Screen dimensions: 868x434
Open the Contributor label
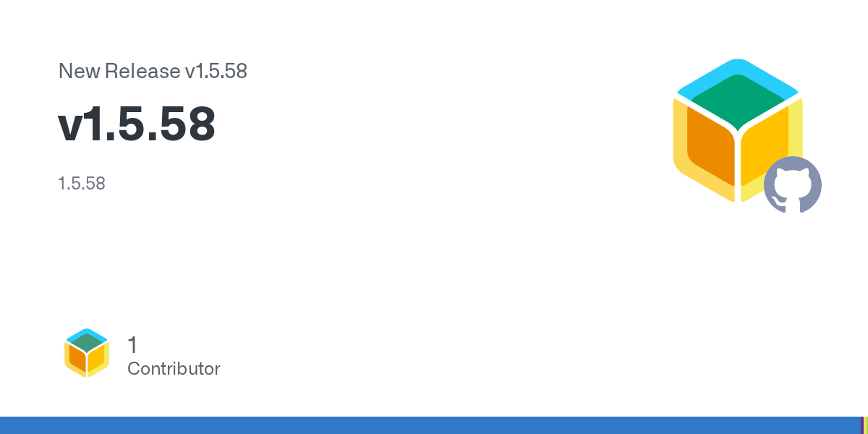click(174, 369)
